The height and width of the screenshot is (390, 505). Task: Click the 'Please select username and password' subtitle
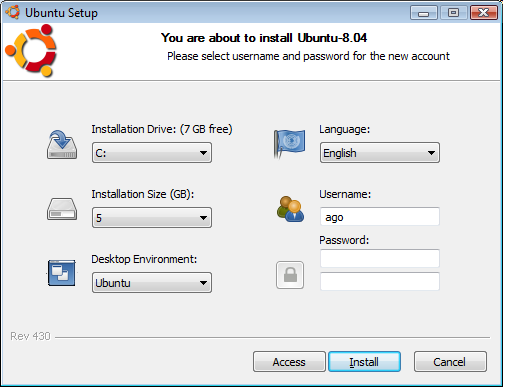[x=308, y=56]
